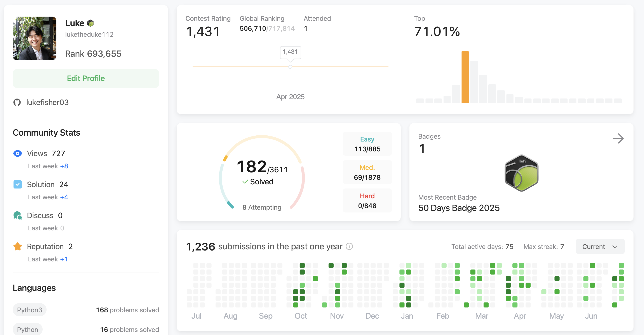Click the small badge icon beside Luke

click(90, 23)
